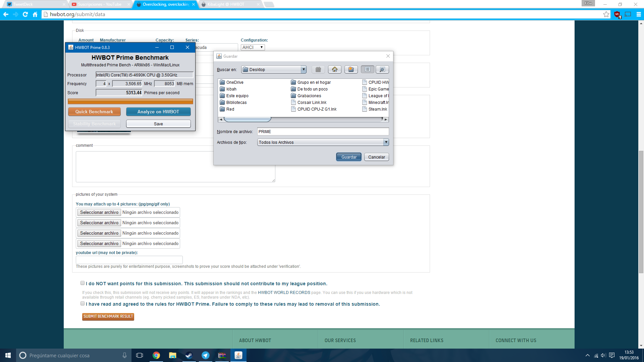The height and width of the screenshot is (362, 644).
Task: Open Telegram from the taskbar
Action: click(205, 355)
